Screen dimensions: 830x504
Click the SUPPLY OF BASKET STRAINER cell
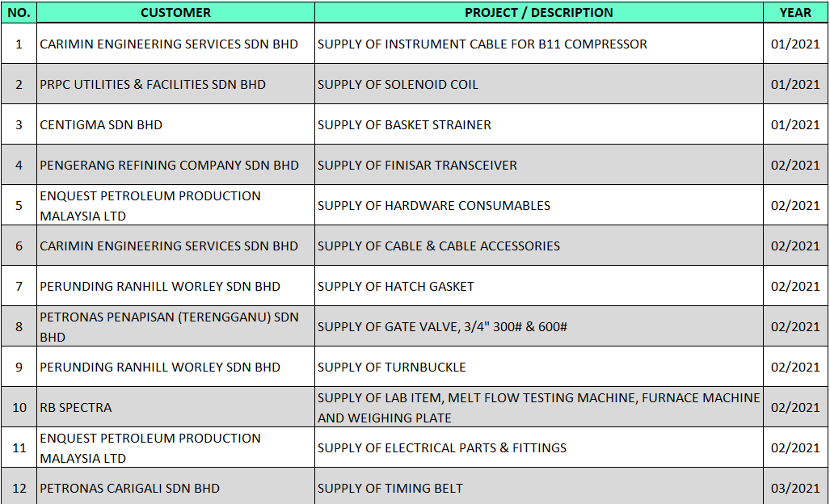(404, 124)
